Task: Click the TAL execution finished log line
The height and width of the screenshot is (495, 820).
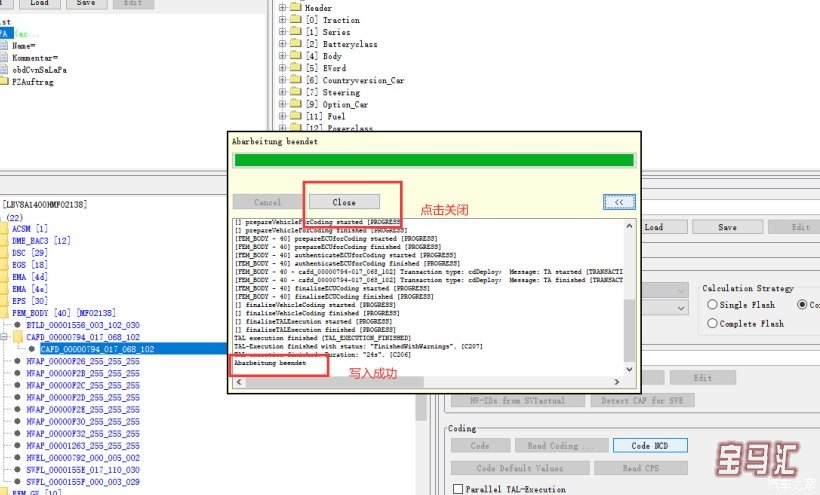Action: (323, 338)
